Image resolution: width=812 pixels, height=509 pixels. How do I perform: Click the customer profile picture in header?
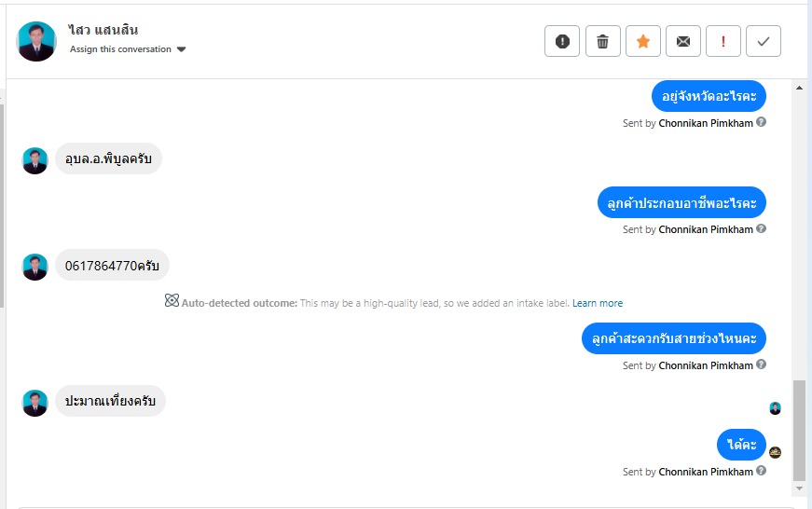[36, 41]
